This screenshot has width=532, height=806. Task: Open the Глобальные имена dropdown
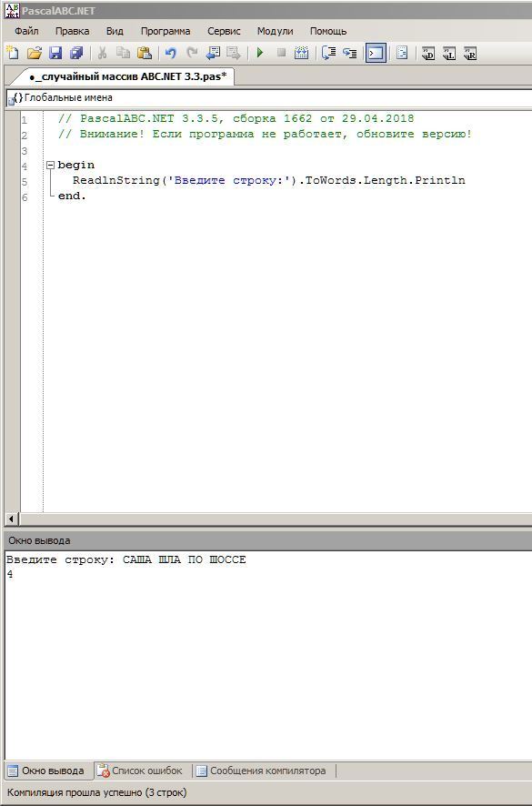pos(268,97)
